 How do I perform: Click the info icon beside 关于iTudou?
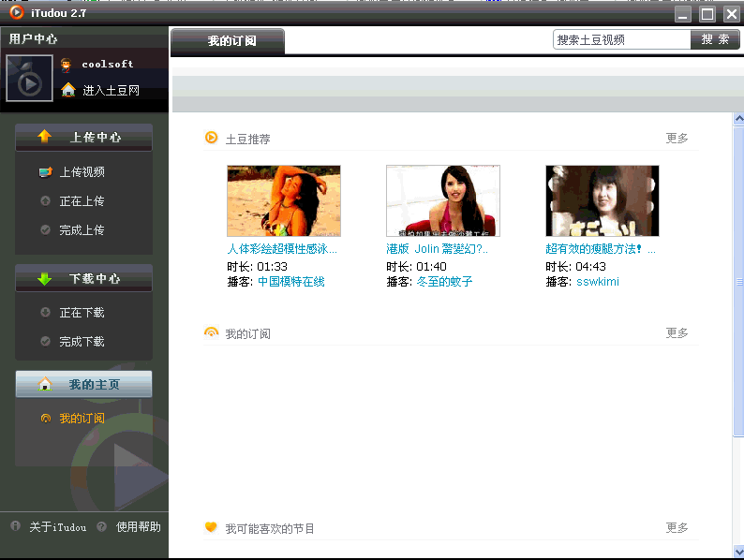[15, 526]
